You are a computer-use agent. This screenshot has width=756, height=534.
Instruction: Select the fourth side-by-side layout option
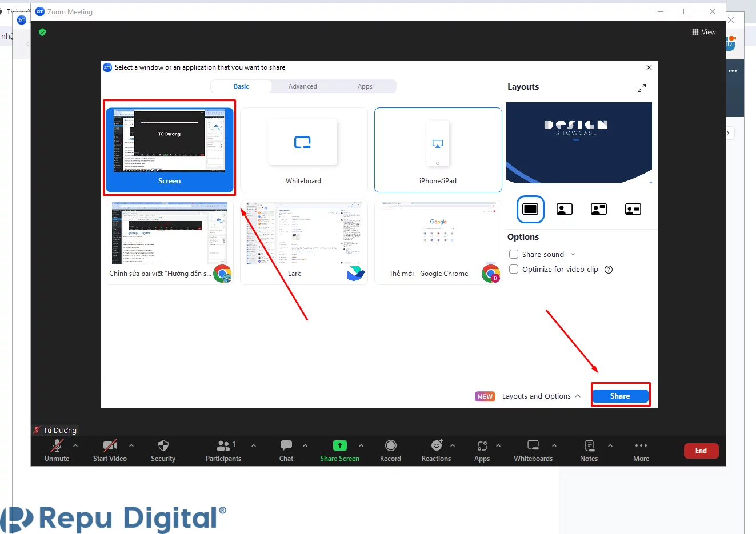pyautogui.click(x=633, y=209)
